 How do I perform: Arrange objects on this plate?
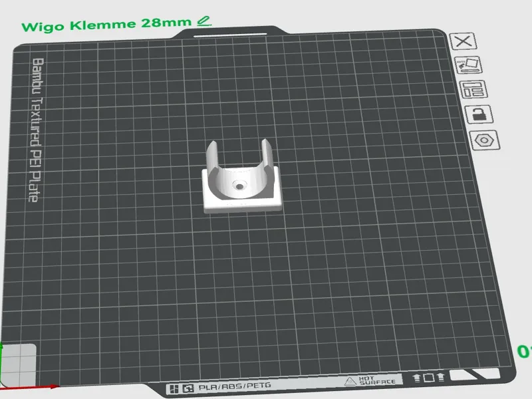[473, 89]
